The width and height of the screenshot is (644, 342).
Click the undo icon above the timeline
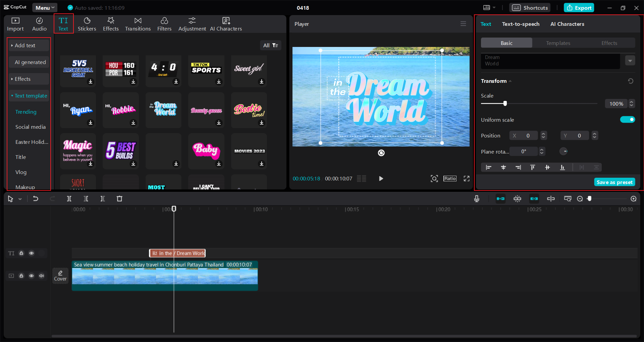[x=36, y=198]
